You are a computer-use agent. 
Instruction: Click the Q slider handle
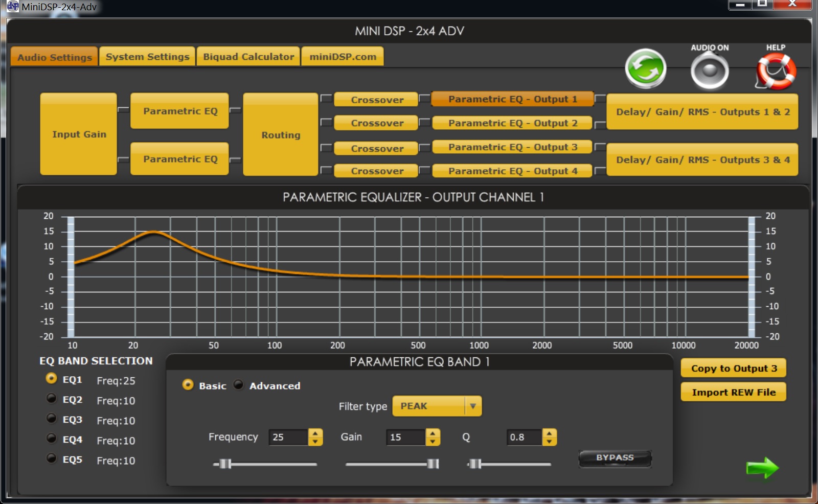475,464
